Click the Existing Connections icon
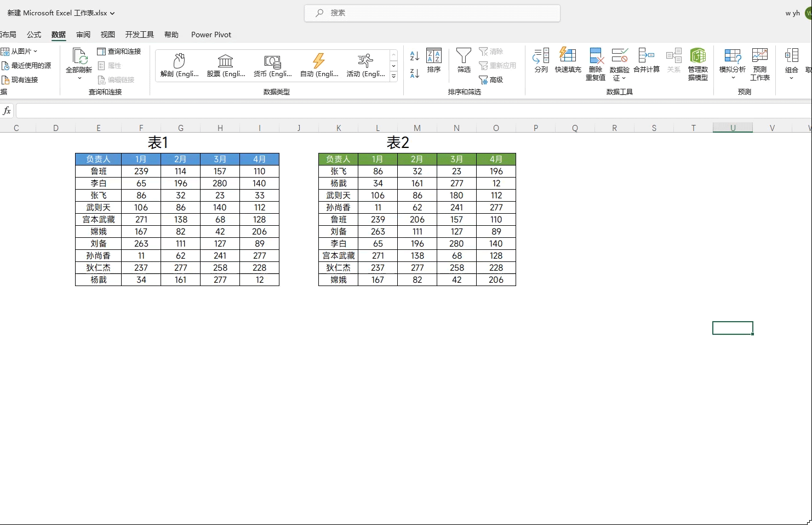The height and width of the screenshot is (525, 812). coord(5,80)
